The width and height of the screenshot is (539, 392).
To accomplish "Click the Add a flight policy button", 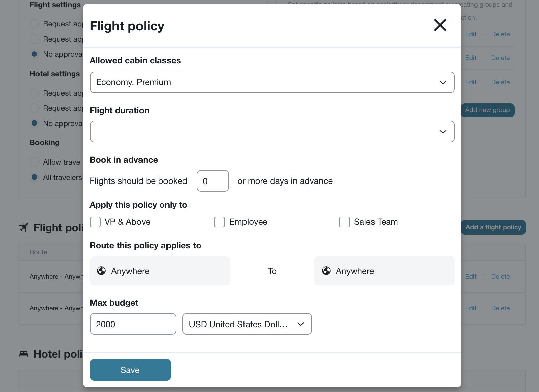I will (493, 227).
